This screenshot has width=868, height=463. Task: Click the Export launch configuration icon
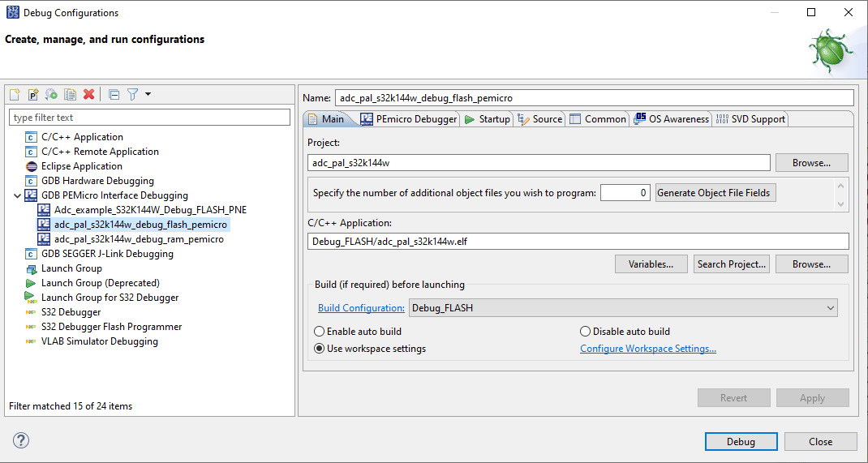point(51,95)
